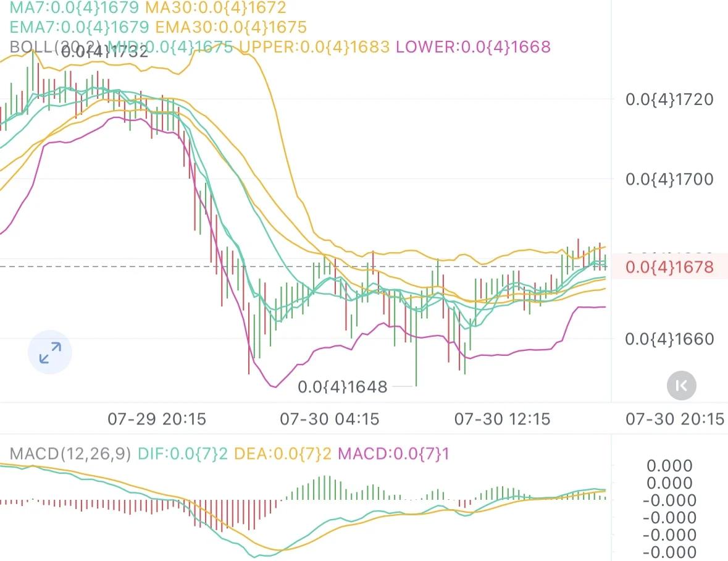Click the 0.0{4}1660 price axis label
This screenshot has width=728, height=561.
pyautogui.click(x=669, y=339)
